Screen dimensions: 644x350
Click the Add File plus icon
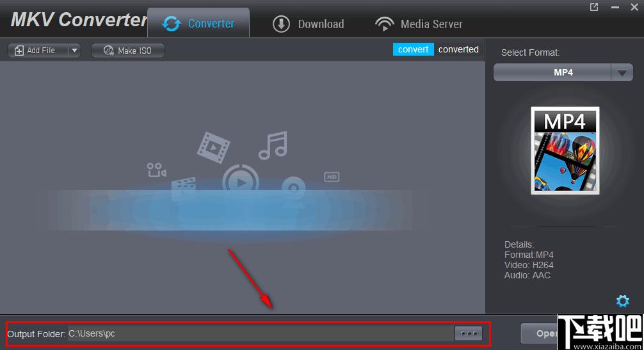(19, 51)
